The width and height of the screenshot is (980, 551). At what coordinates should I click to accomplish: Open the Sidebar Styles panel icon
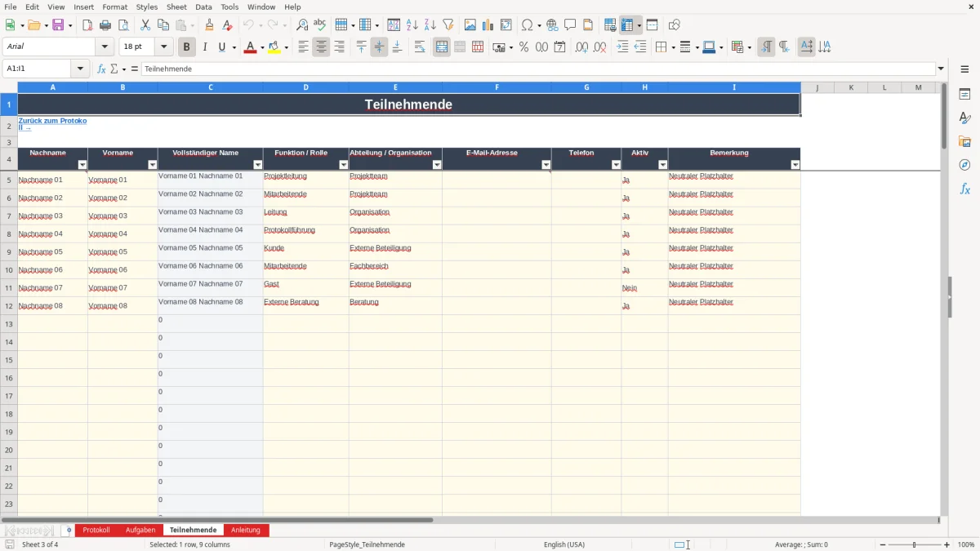coord(964,118)
